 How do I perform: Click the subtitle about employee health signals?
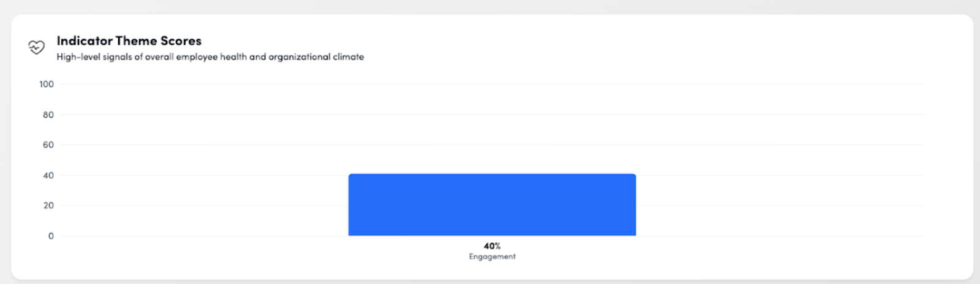pyautogui.click(x=210, y=57)
